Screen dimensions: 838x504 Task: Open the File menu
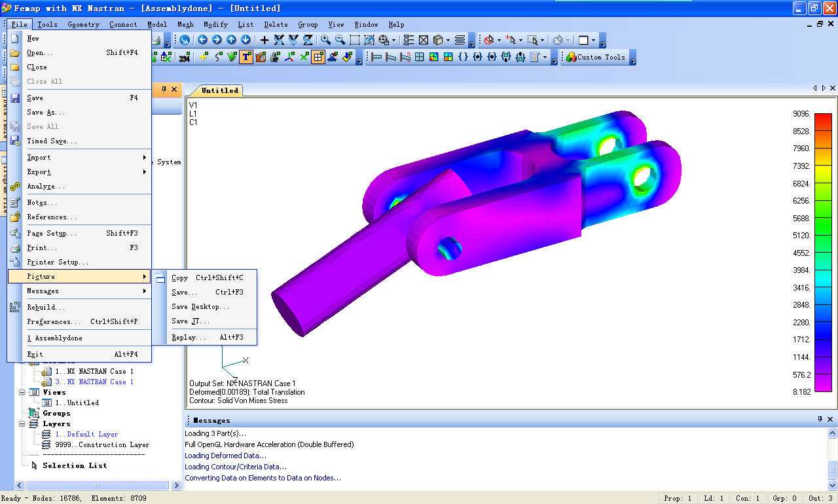point(19,24)
